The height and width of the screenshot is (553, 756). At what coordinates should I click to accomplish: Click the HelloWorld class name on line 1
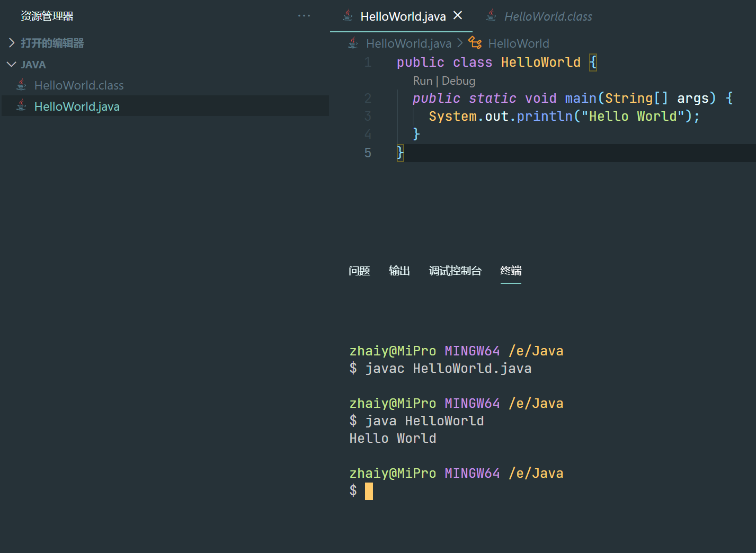tap(541, 62)
